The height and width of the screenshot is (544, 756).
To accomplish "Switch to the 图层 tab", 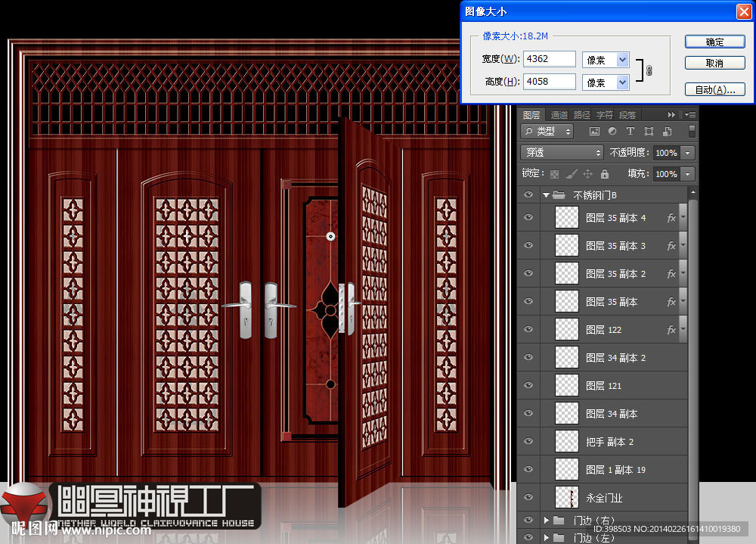I will tap(531, 115).
